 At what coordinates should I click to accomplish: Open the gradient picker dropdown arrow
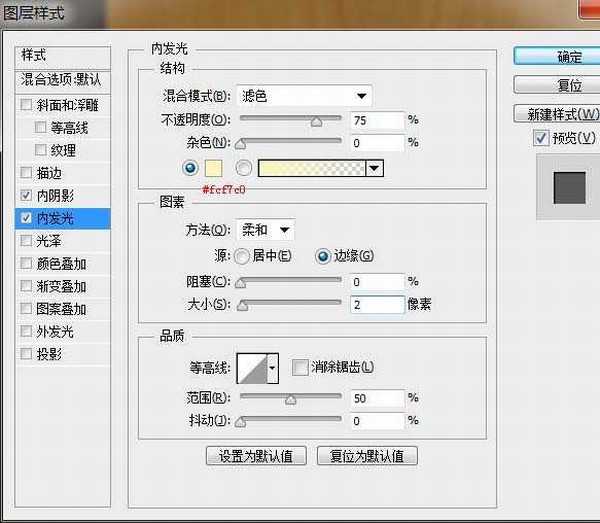374,168
